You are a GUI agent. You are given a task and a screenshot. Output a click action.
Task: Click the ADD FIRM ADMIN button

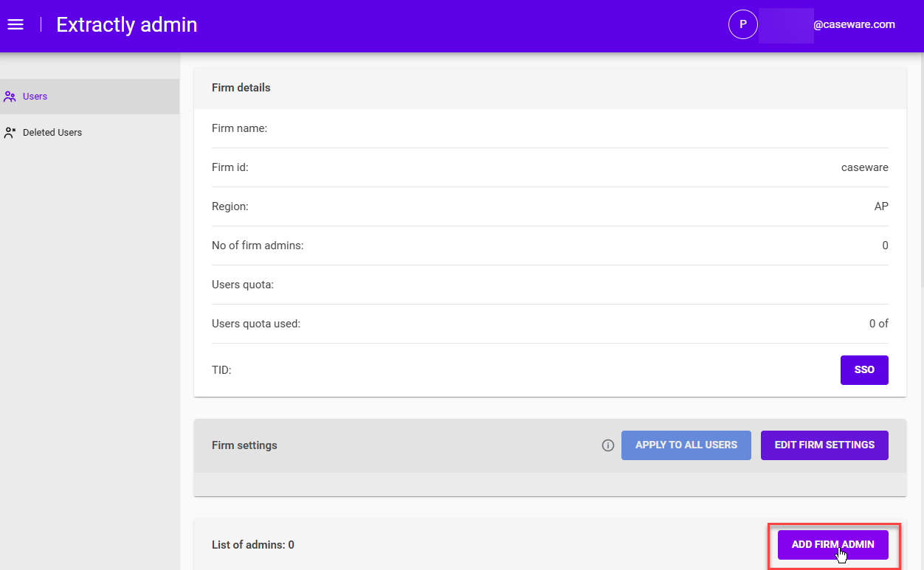832,544
